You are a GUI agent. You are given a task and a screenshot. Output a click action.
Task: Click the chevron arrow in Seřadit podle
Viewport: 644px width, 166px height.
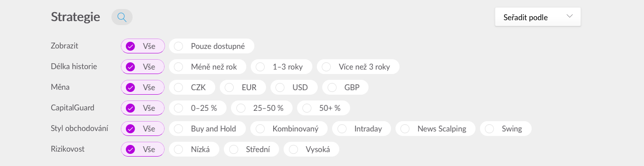click(570, 16)
